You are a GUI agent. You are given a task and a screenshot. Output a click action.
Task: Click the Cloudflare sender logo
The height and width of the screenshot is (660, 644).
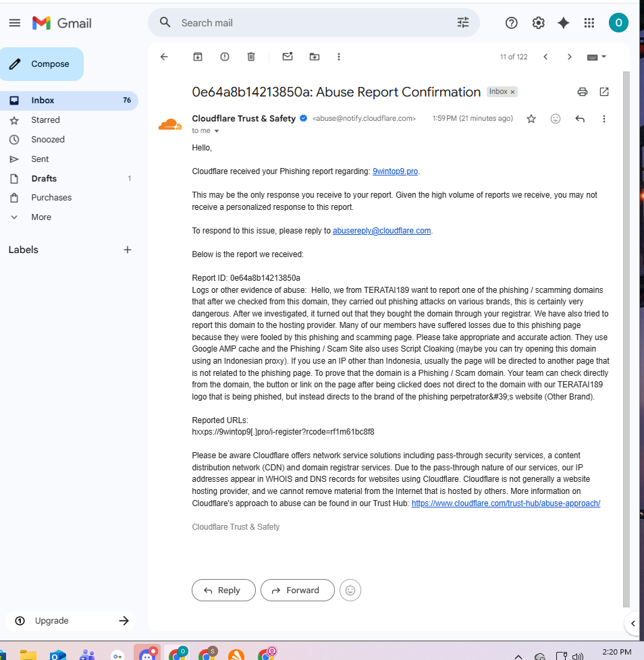click(x=170, y=125)
